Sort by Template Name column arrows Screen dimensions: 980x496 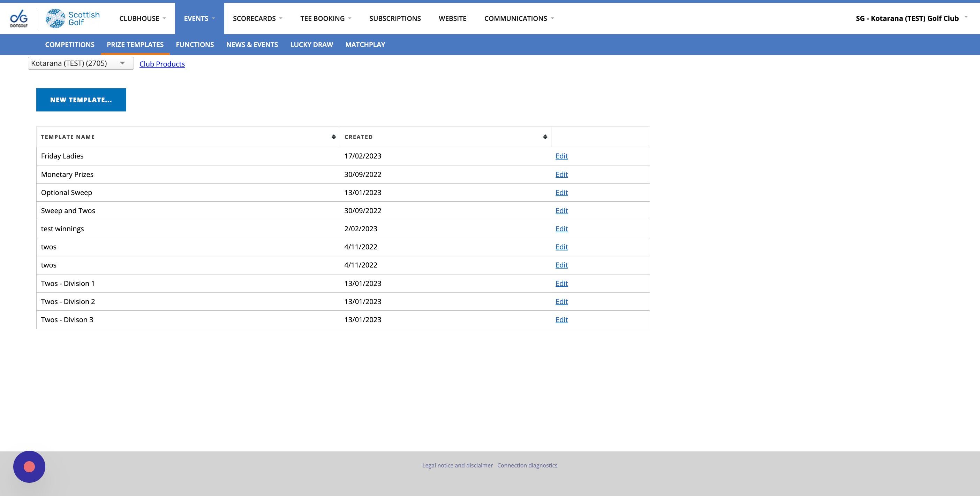[333, 137]
